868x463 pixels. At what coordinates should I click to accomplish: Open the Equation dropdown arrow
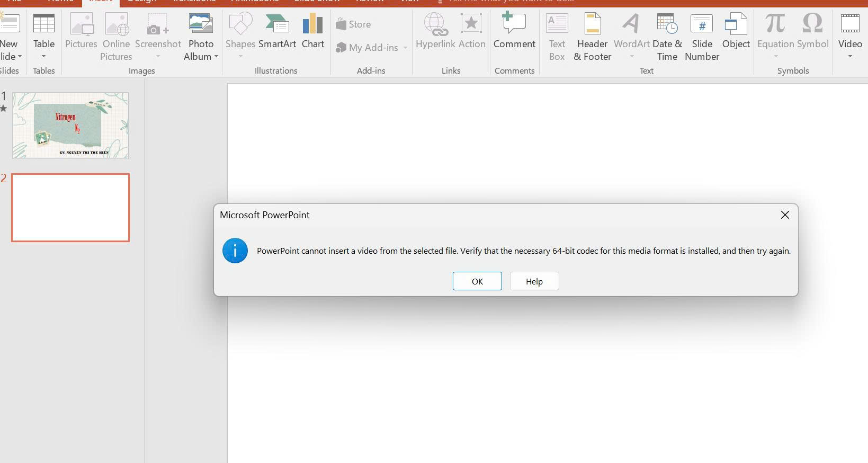coord(776,57)
